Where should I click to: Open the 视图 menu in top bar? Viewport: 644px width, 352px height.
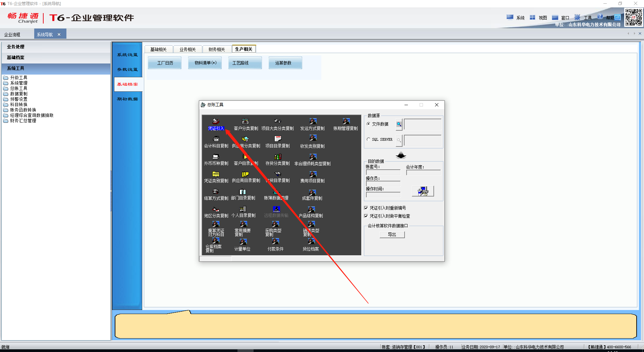(538, 17)
